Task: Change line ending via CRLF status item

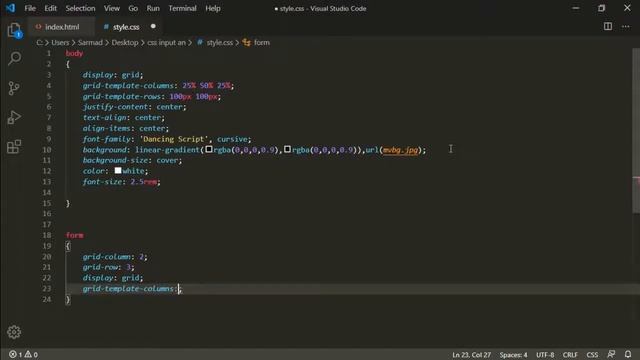Action: 570,355
